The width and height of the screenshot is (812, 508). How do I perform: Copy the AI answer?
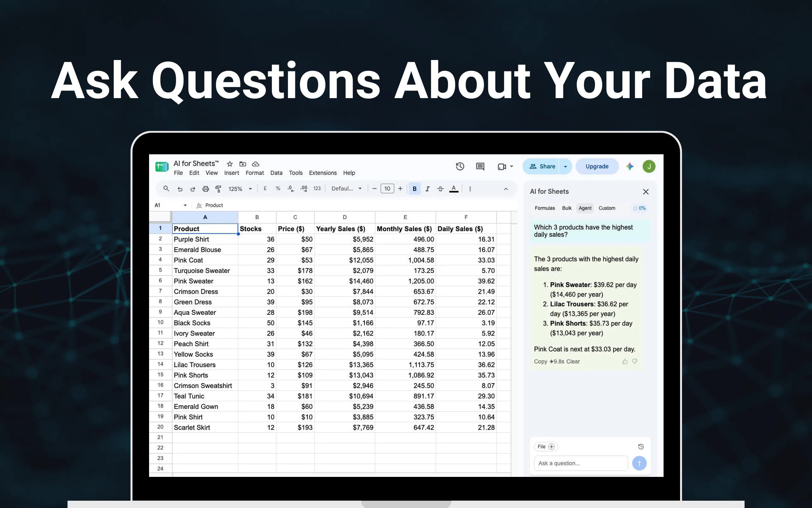point(540,362)
